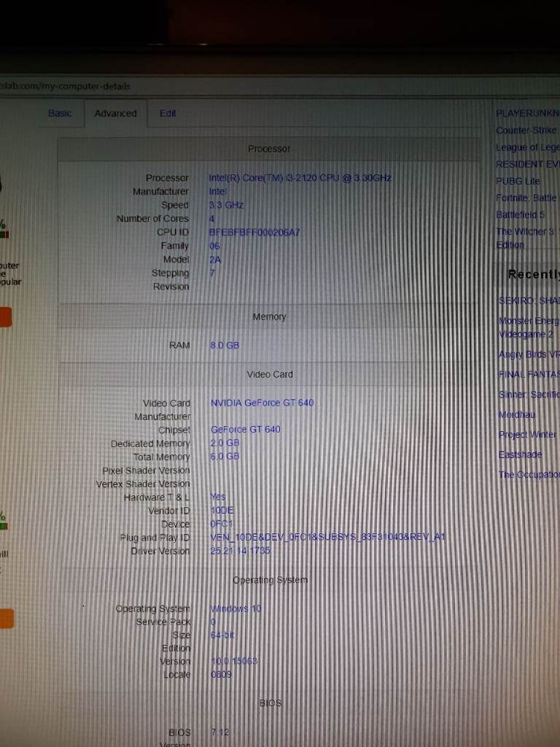Select the Battlefield 5 link

coord(521,215)
